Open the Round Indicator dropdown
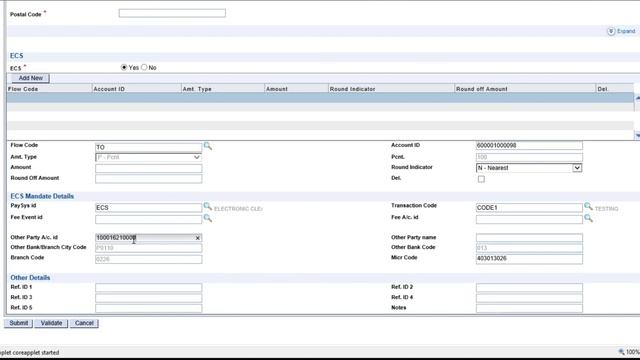 (529, 168)
